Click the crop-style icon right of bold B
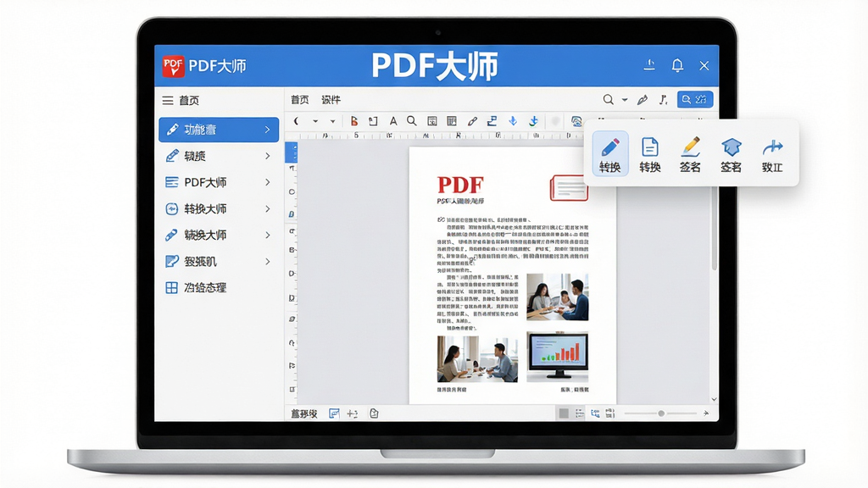This screenshot has width=868, height=488. point(373,120)
